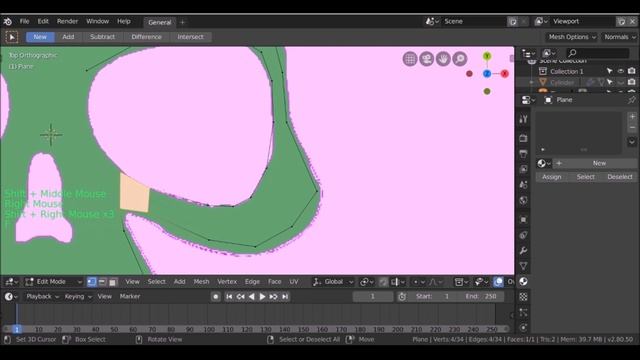
Task: Open the Keying dropdown
Action: [78, 297]
